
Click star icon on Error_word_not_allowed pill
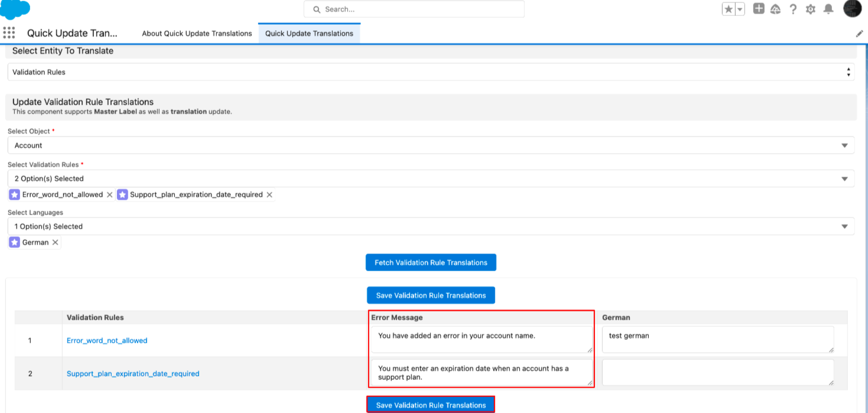[x=14, y=194]
